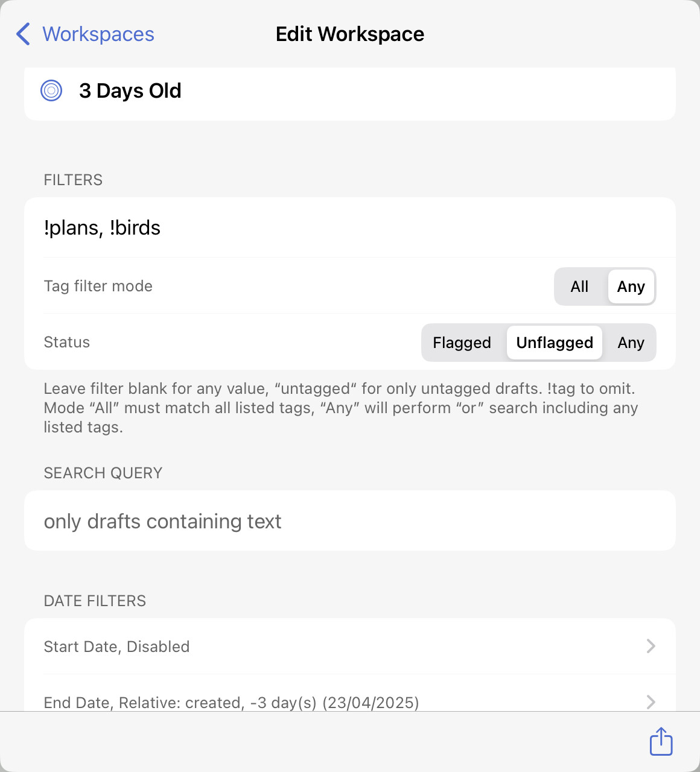Choose the workspace concentric-circle icon
The height and width of the screenshot is (772, 700).
tap(51, 90)
